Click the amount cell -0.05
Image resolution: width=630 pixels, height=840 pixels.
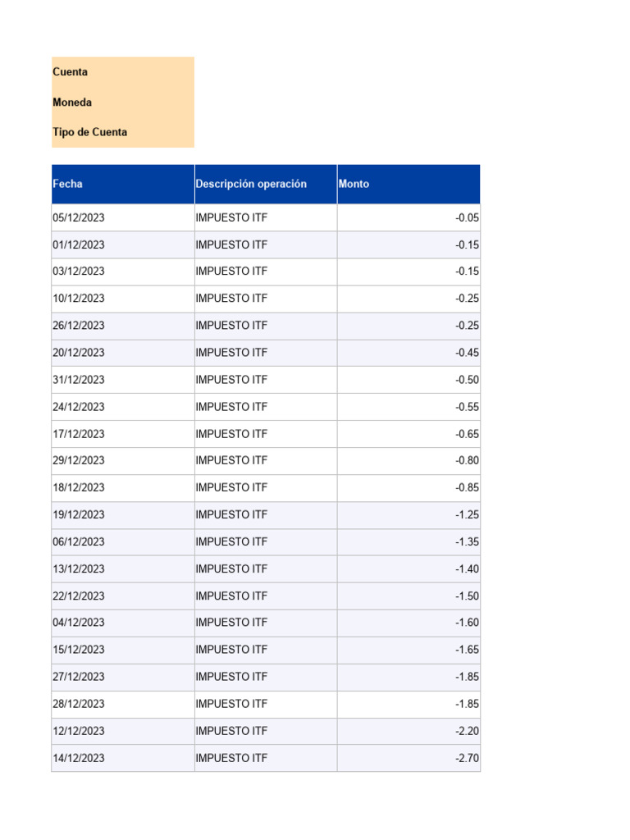point(467,218)
